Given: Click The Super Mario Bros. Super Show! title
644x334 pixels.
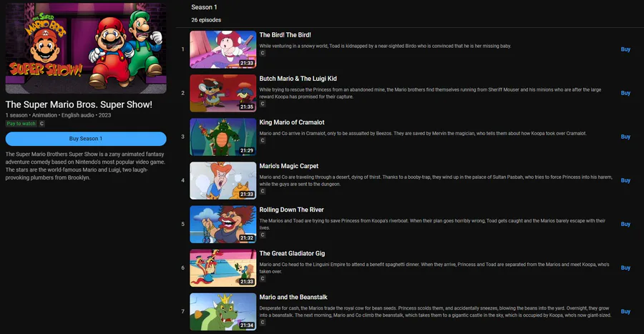Looking at the screenshot, I should pyautogui.click(x=79, y=104).
